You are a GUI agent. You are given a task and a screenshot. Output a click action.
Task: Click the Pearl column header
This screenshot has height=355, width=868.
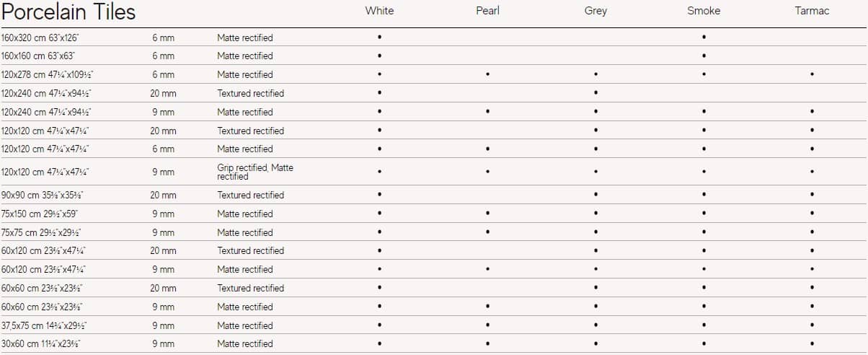(x=487, y=11)
